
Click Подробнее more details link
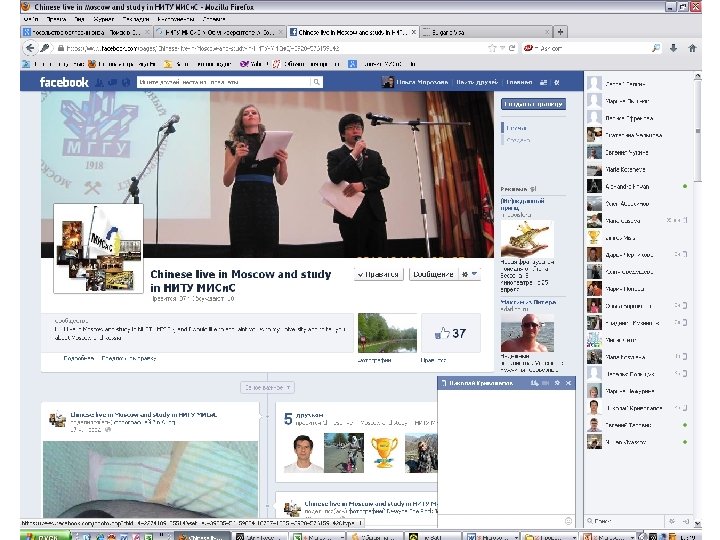79,358
